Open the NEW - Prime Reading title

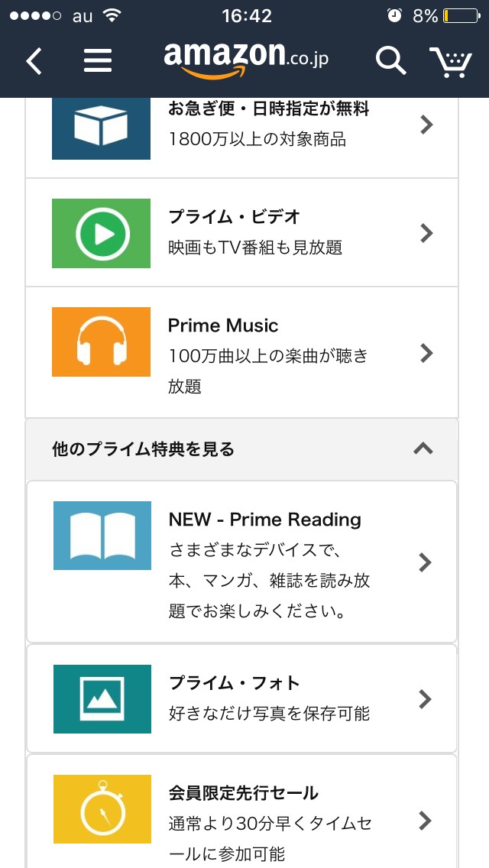click(264, 520)
